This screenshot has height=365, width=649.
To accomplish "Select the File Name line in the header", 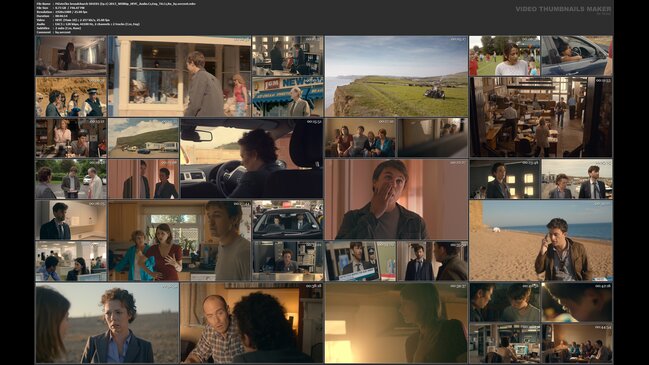I will tap(116, 4).
